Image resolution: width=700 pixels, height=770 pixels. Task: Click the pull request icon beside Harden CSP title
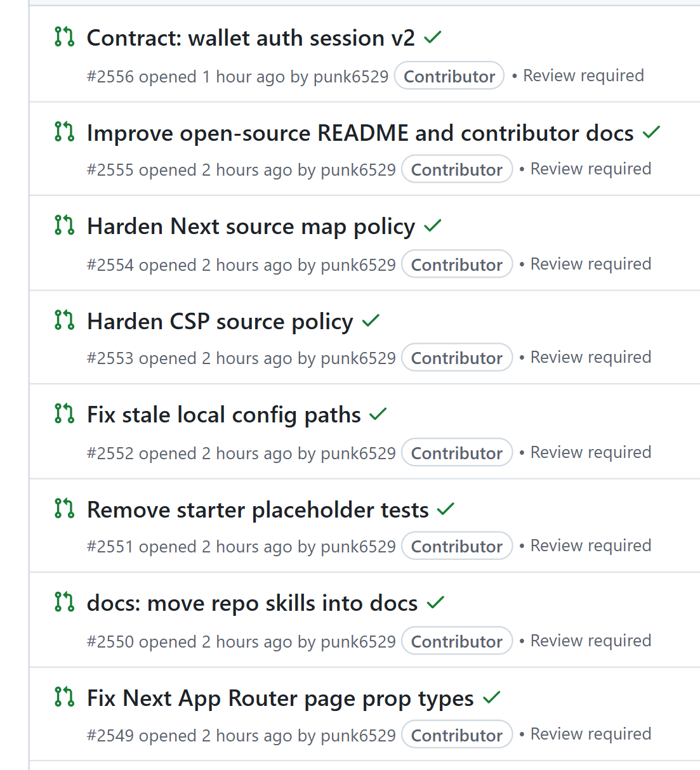pyautogui.click(x=64, y=320)
